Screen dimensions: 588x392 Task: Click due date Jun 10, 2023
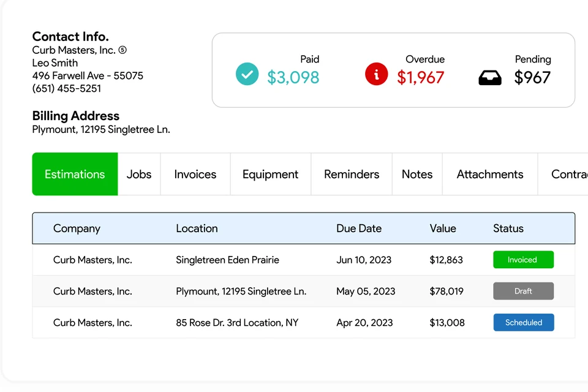[364, 260]
